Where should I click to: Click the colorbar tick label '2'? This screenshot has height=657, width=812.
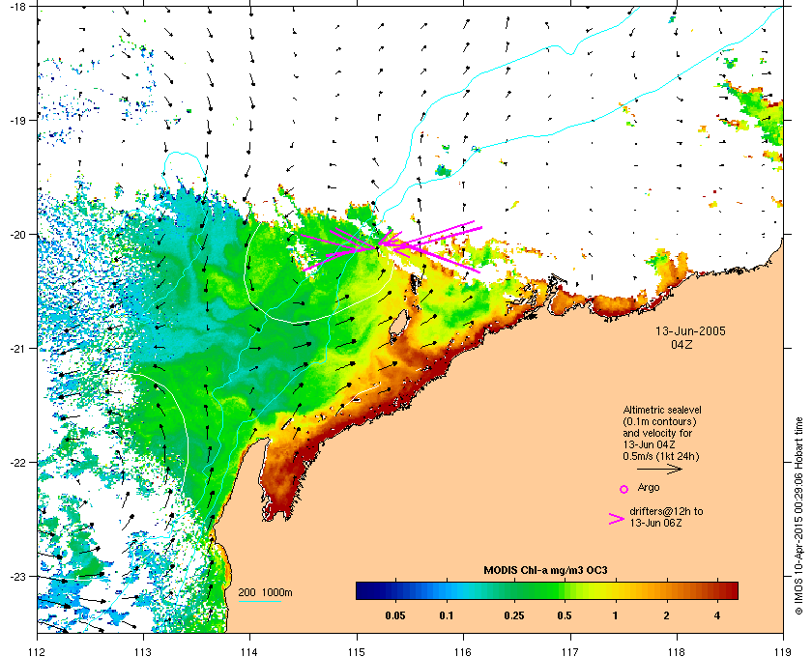[666, 615]
